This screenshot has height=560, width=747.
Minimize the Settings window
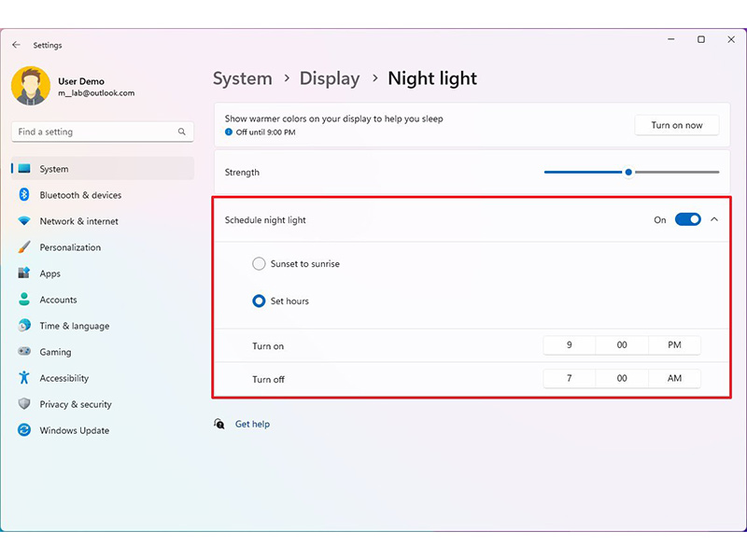coord(670,39)
